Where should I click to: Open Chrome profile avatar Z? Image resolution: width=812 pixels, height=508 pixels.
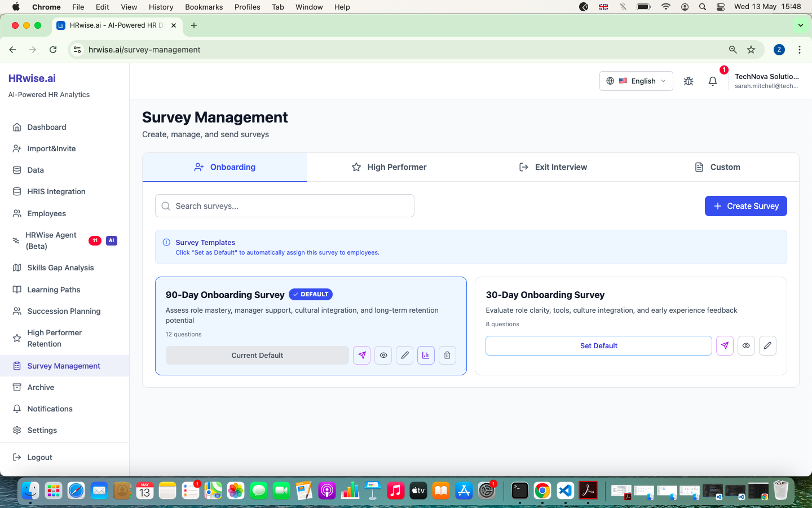779,50
